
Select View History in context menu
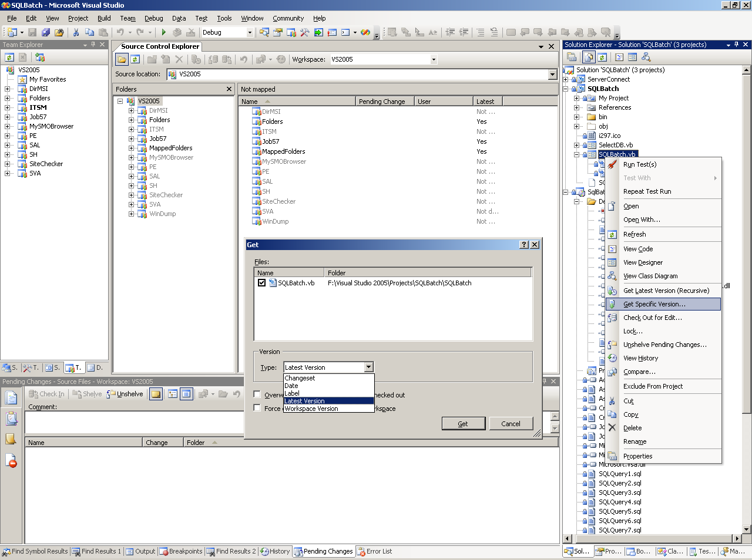(x=663, y=358)
